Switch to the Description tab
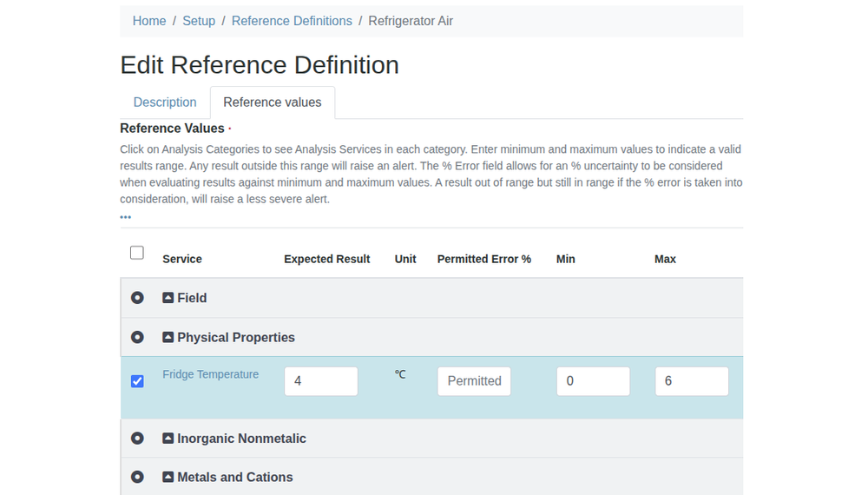The height and width of the screenshot is (495, 868). 165,102
